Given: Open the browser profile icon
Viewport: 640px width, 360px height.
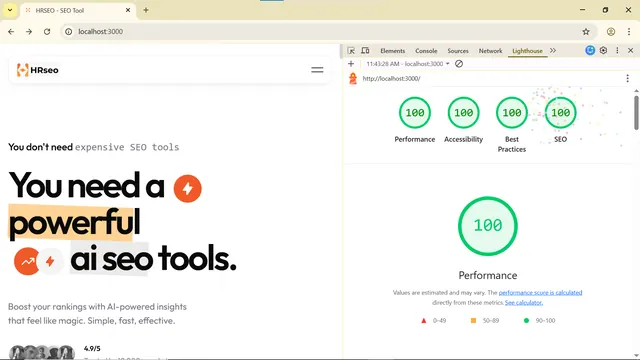Looking at the screenshot, I should [611, 31].
